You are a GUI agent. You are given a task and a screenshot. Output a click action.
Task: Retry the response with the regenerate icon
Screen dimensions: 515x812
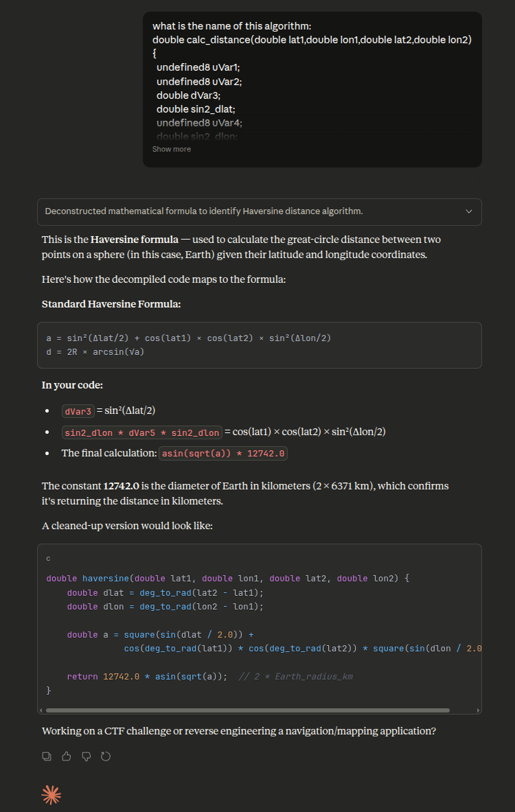(106, 756)
